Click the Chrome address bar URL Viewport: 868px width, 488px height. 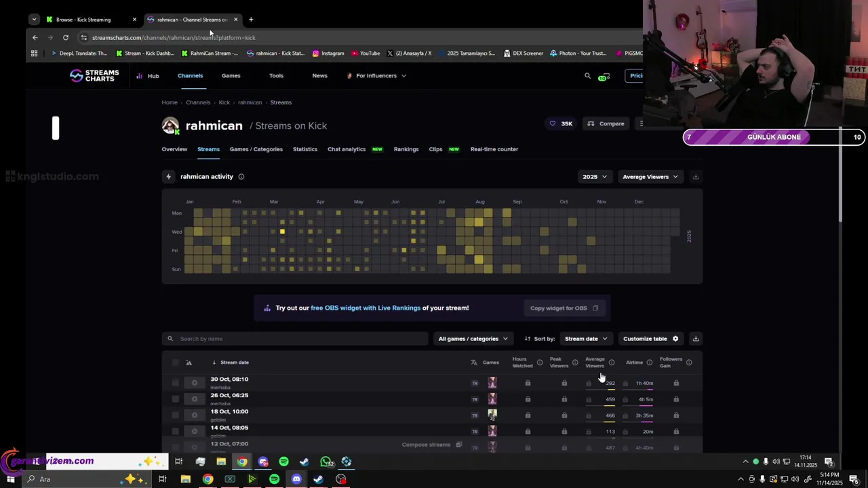[174, 38]
